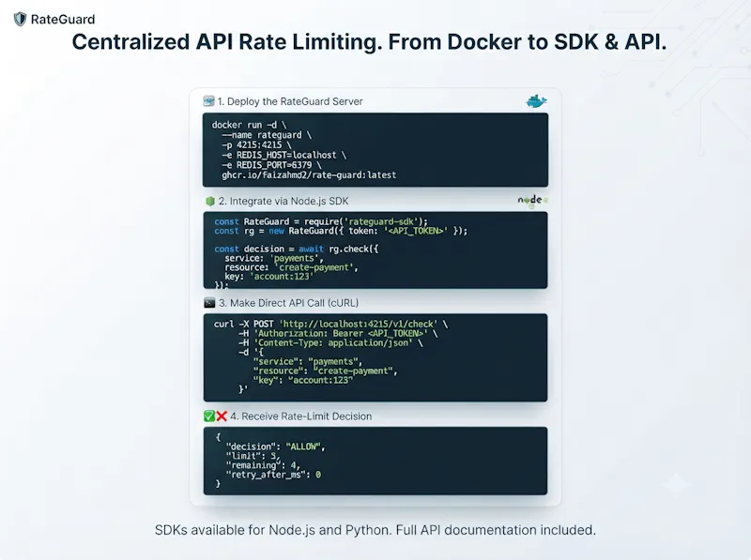Click the green hexagon icon beside step 2
Viewport: 751px width, 560px height.
click(209, 201)
